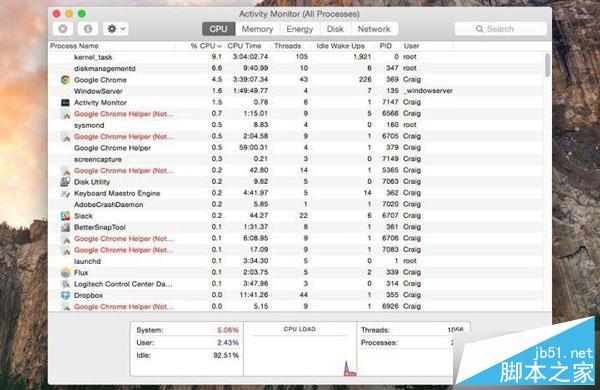
Task: Open the gear action menu dropdown
Action: (x=116, y=29)
